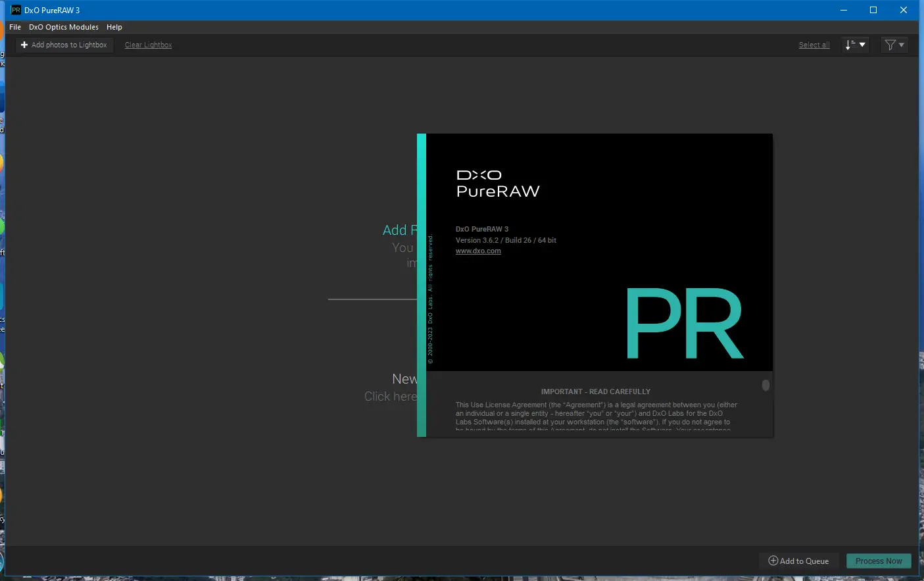The width and height of the screenshot is (924, 581).
Task: Click the DxO PureRAW wordmark in the About box
Action: pos(498,184)
